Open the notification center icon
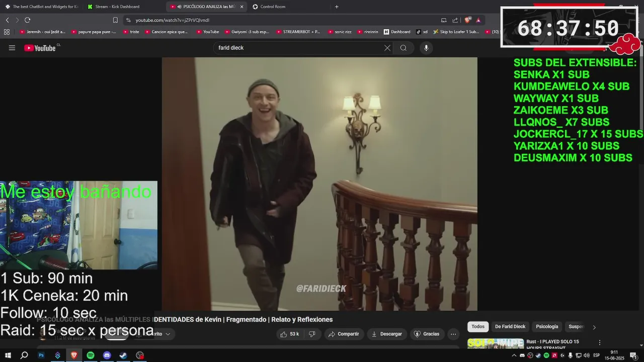Screen dimensions: 644x362 pos(633,355)
